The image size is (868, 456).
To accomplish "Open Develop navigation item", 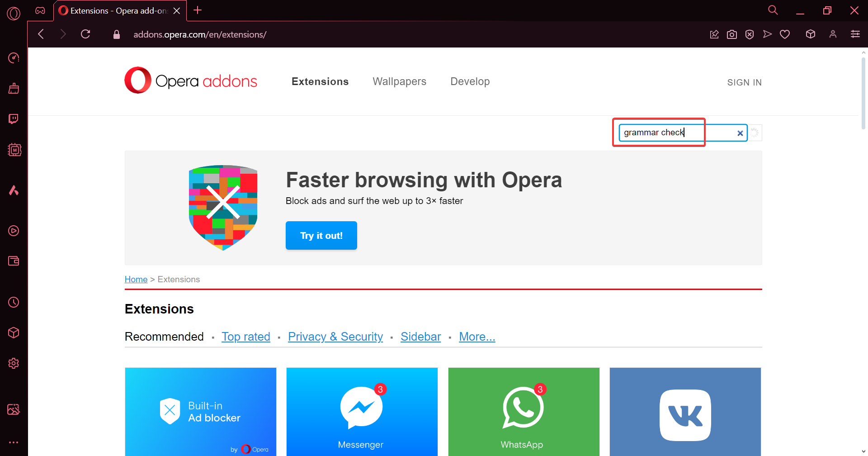I will click(x=470, y=81).
